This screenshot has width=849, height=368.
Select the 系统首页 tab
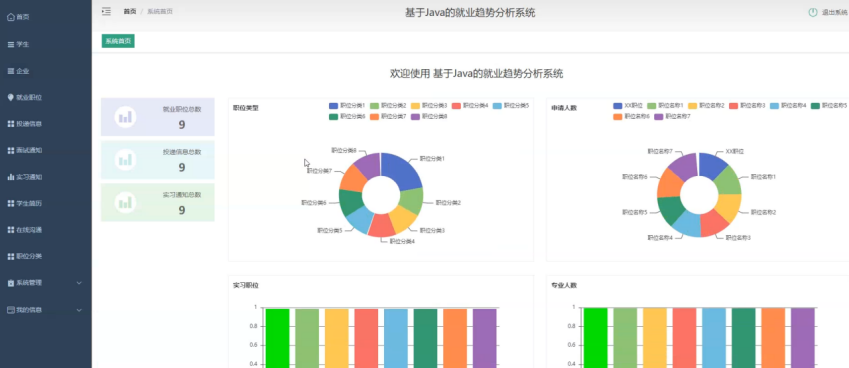click(x=118, y=41)
